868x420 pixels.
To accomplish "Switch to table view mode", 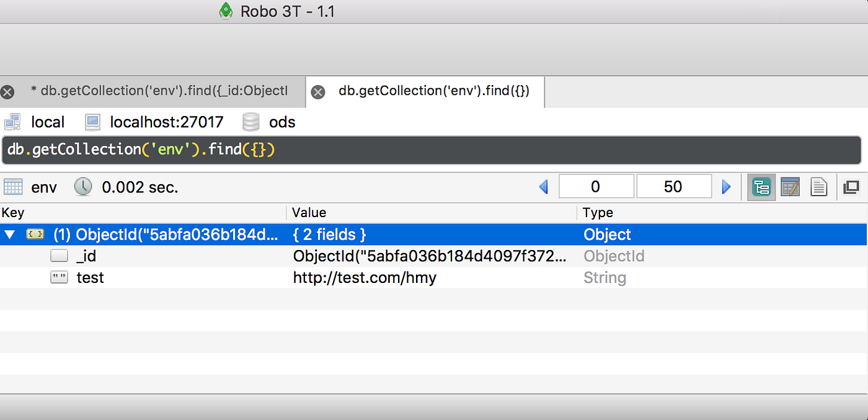I will [x=790, y=187].
